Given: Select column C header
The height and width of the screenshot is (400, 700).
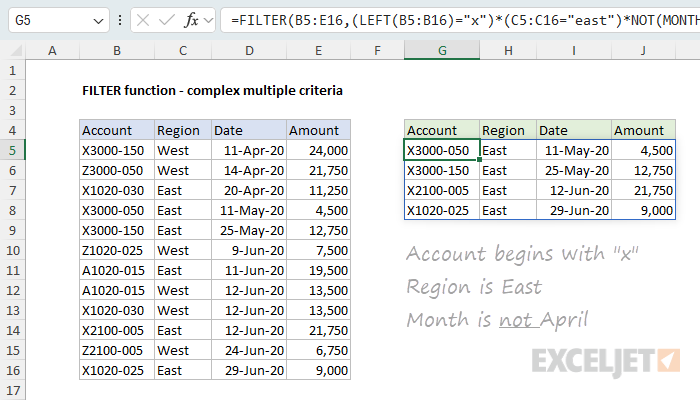Looking at the screenshot, I should pyautogui.click(x=183, y=50).
